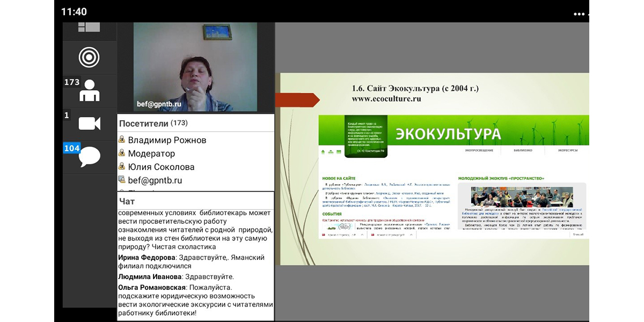The image size is (644, 322).
Task: Click ЭКОРЕСУРСЫ menu on the slide
Action: click(567, 151)
